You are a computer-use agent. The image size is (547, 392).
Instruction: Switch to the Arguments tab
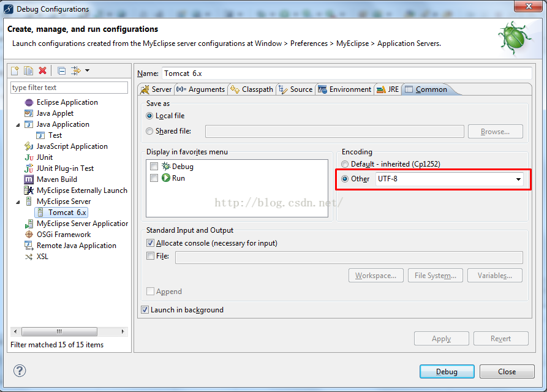point(200,89)
